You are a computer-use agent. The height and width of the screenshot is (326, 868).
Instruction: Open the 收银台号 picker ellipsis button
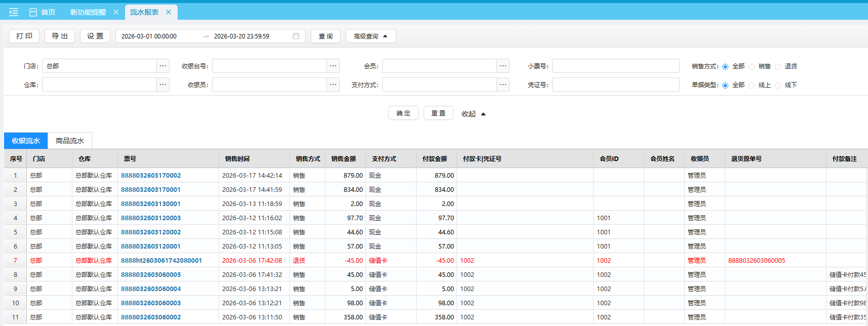pyautogui.click(x=333, y=66)
